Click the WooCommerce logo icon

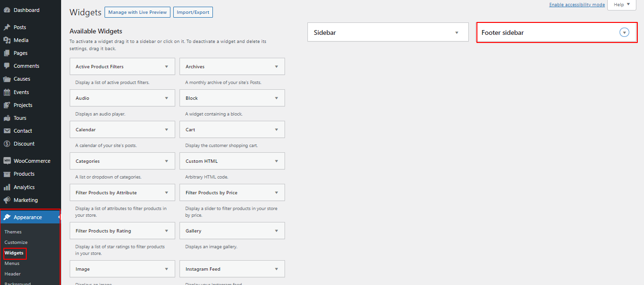coord(7,161)
